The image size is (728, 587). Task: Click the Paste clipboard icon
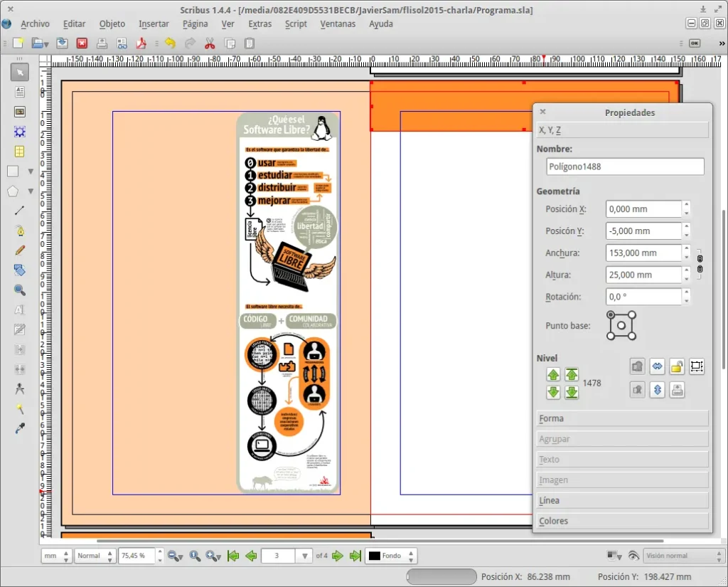tap(250, 43)
